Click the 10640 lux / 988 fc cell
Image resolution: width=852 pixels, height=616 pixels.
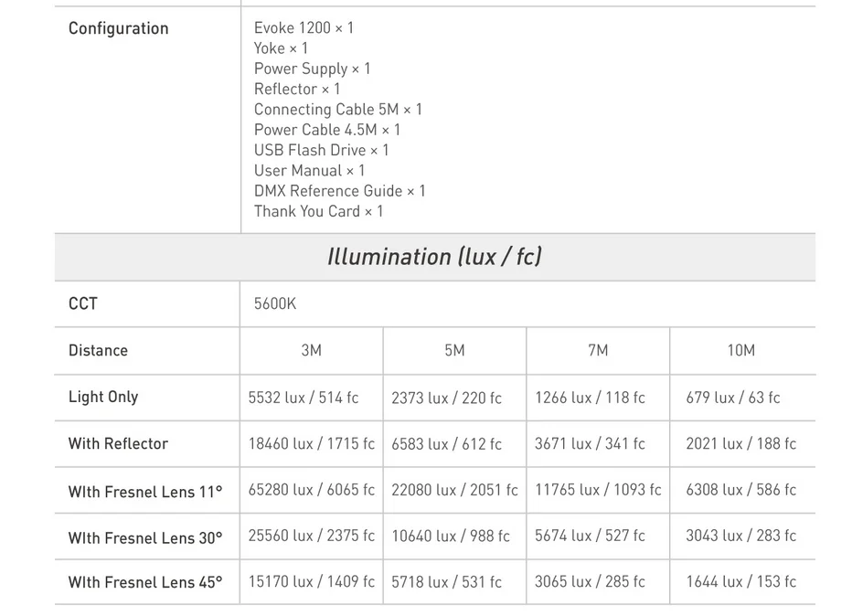tap(451, 536)
